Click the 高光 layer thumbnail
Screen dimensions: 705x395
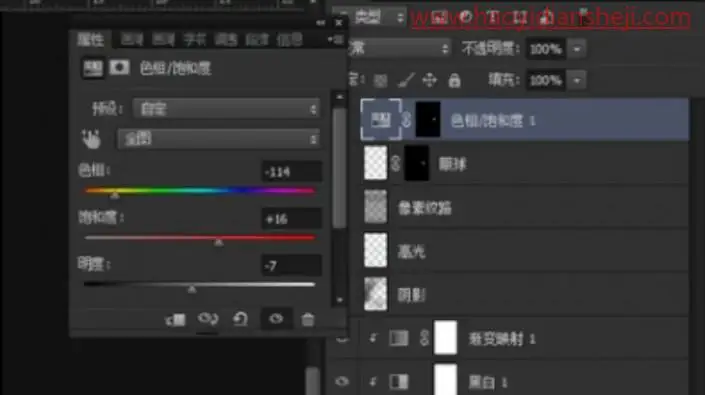[375, 250]
